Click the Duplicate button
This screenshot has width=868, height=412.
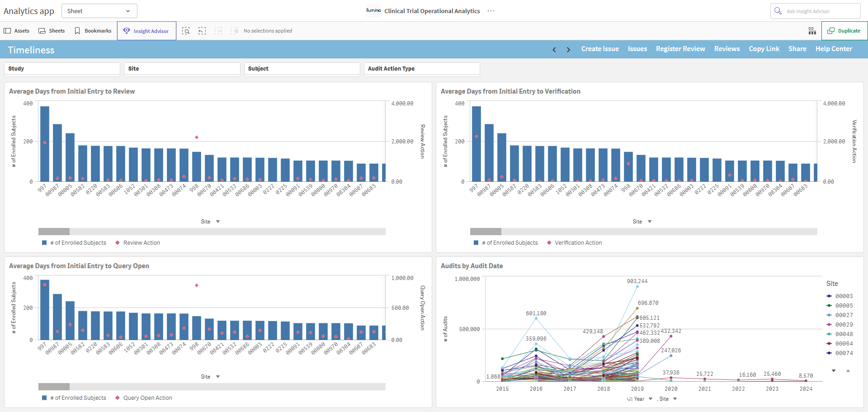(844, 31)
